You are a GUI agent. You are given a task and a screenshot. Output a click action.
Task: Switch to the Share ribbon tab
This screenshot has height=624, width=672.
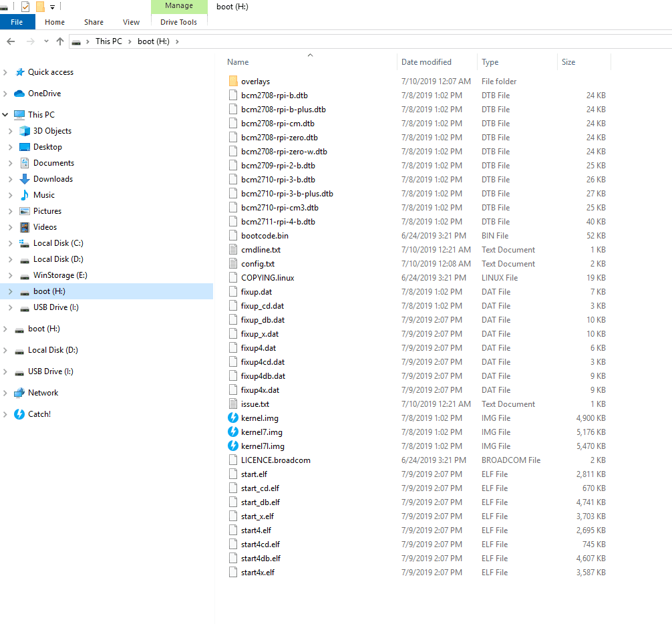pos(94,22)
